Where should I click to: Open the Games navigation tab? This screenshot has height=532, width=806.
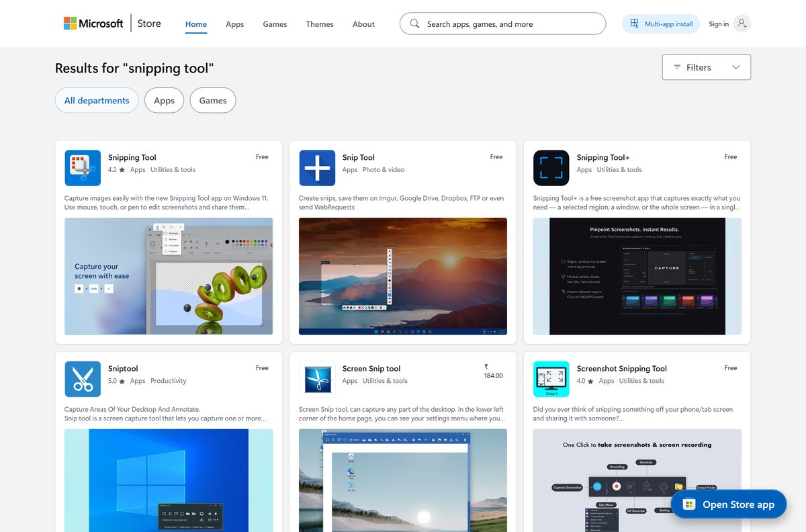pos(275,24)
